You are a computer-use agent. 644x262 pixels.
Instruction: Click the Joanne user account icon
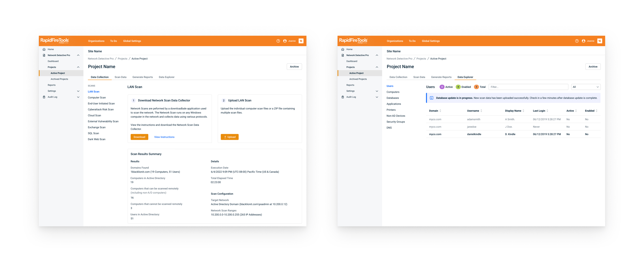[x=285, y=41]
